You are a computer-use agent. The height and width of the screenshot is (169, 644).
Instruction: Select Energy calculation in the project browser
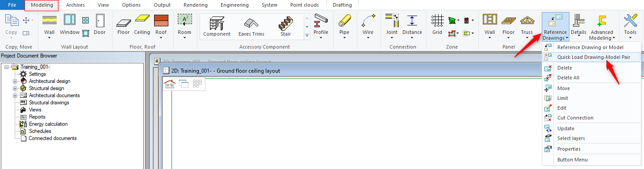pos(48,124)
